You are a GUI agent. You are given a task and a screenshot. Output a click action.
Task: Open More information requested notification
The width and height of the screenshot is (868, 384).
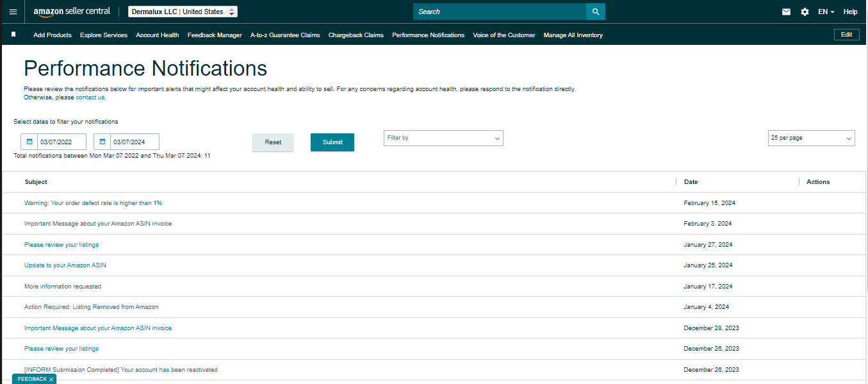[63, 287]
